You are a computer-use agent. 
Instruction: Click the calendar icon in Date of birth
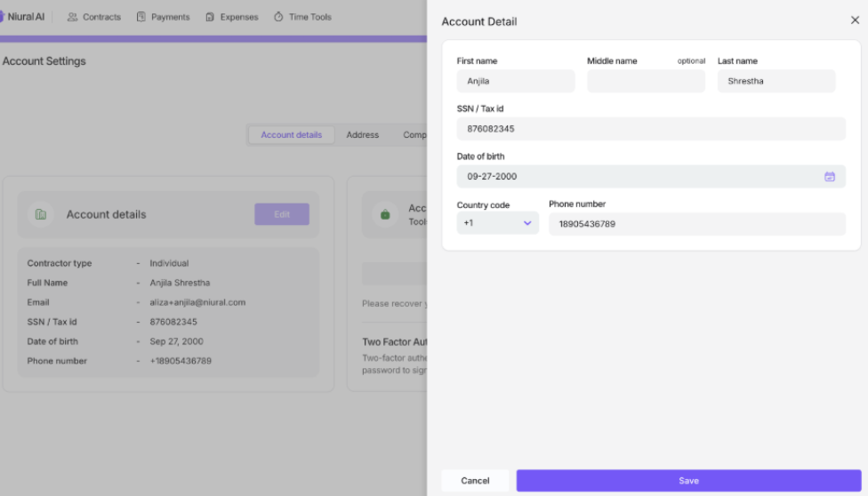829,177
